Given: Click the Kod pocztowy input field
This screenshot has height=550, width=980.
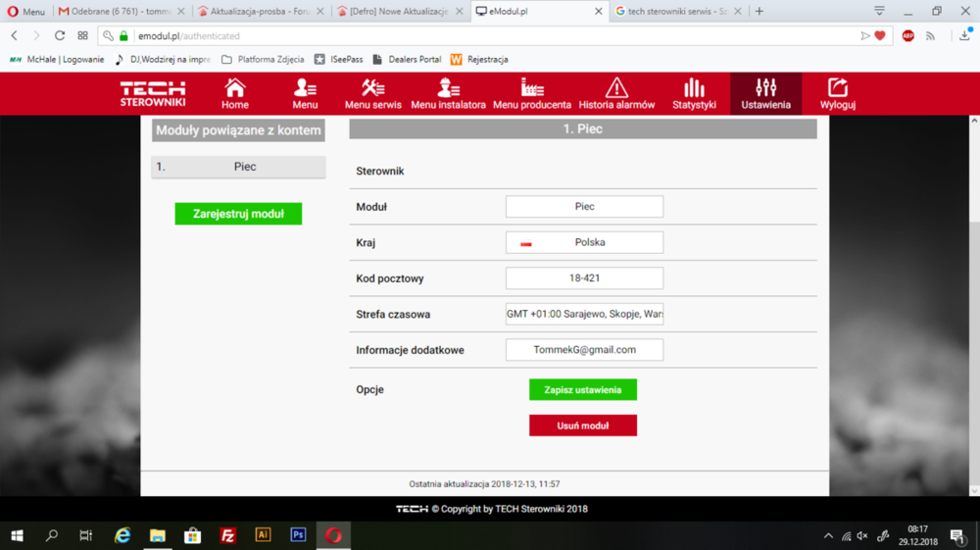Looking at the screenshot, I should [584, 278].
